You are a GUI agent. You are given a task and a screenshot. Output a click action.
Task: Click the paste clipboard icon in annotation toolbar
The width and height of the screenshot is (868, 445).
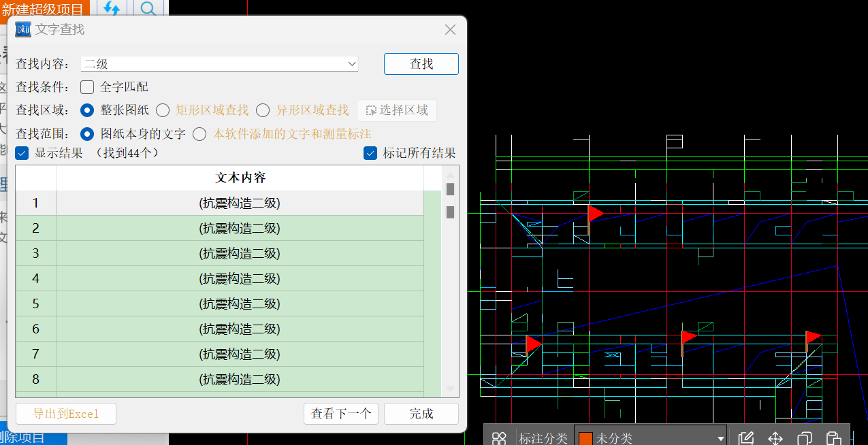coord(833,438)
